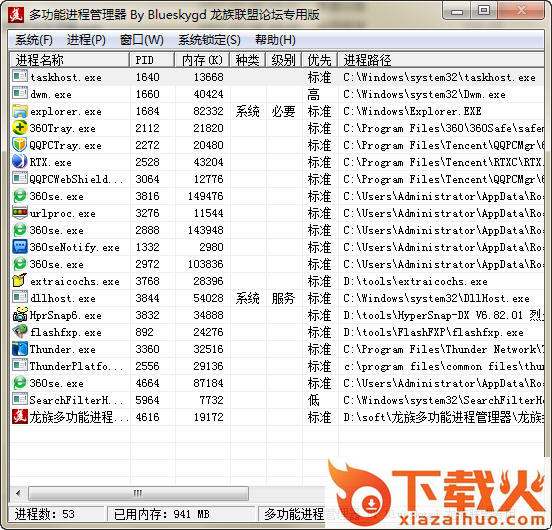This screenshot has width=552, height=530.
Task: Select the extraicochs.exe process name
Action: click(x=75, y=282)
